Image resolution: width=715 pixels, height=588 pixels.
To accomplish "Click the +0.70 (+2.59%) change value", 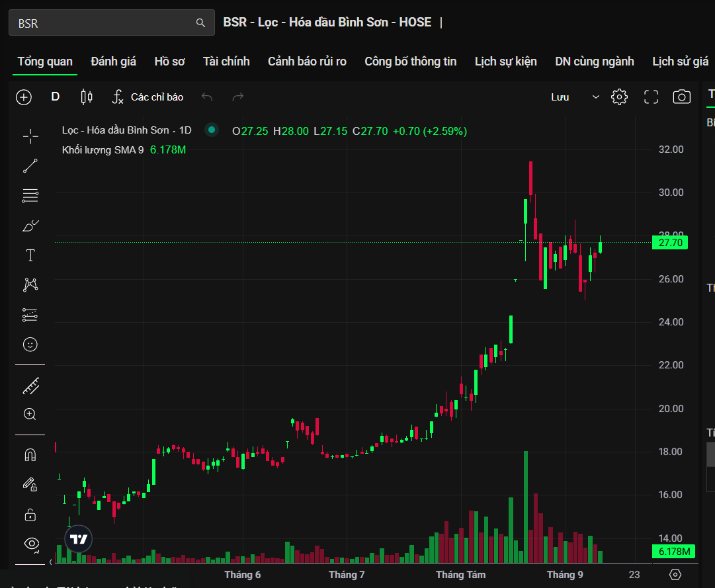I will (x=430, y=131).
